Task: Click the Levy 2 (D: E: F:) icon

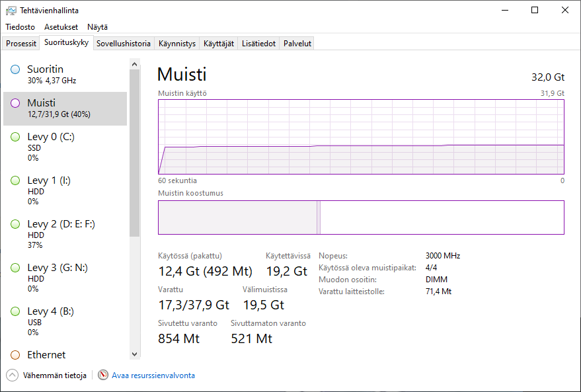Action: [x=15, y=224]
